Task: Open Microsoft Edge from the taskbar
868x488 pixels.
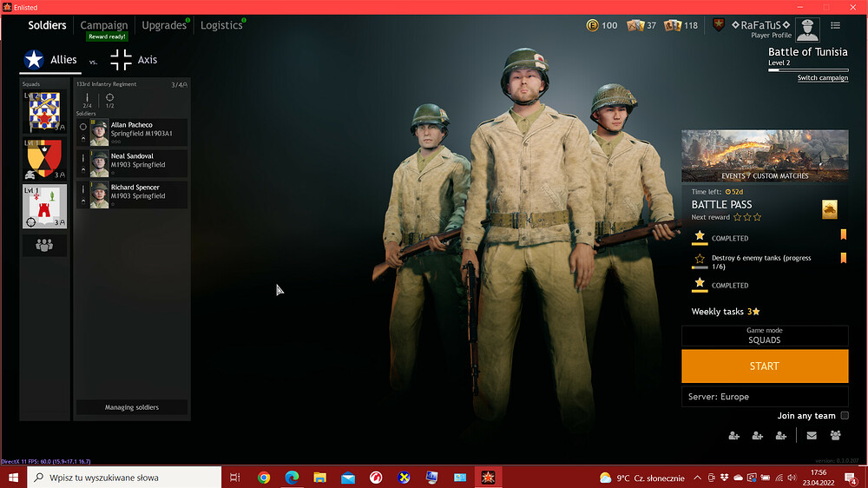Action: click(292, 478)
